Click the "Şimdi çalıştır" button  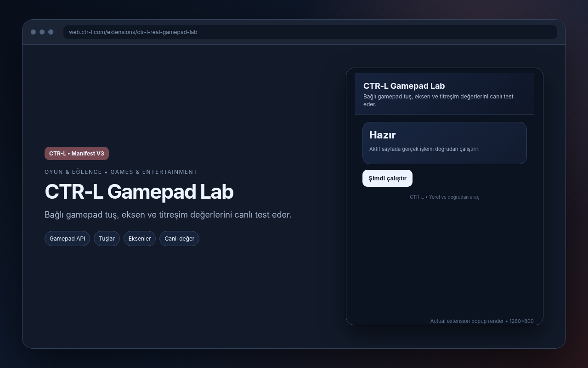point(387,178)
